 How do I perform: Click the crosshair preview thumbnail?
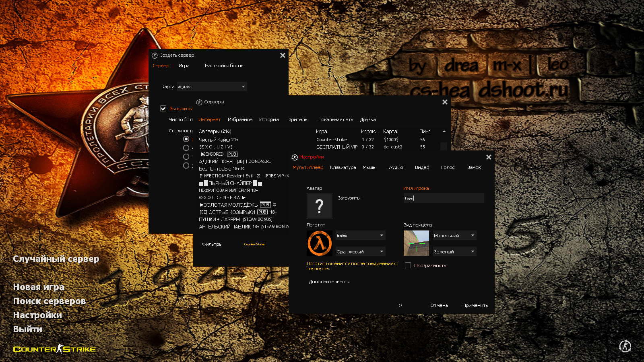pos(416,243)
